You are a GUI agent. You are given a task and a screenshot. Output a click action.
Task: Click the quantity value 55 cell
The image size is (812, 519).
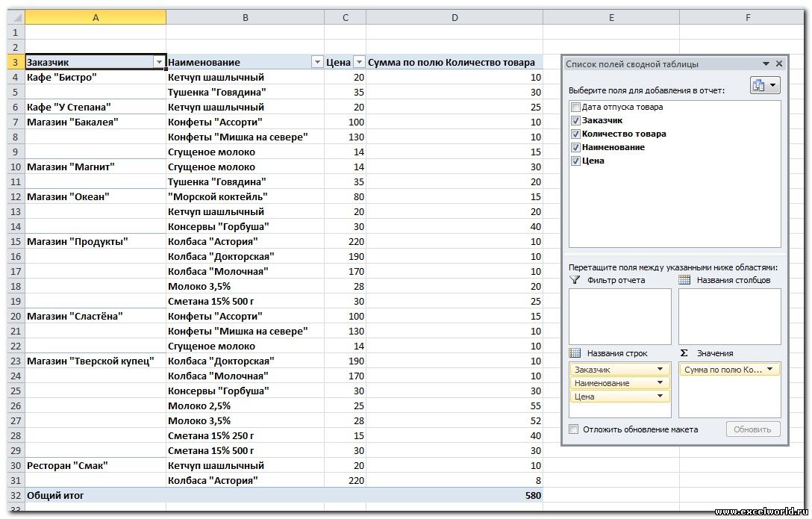tap(455, 405)
